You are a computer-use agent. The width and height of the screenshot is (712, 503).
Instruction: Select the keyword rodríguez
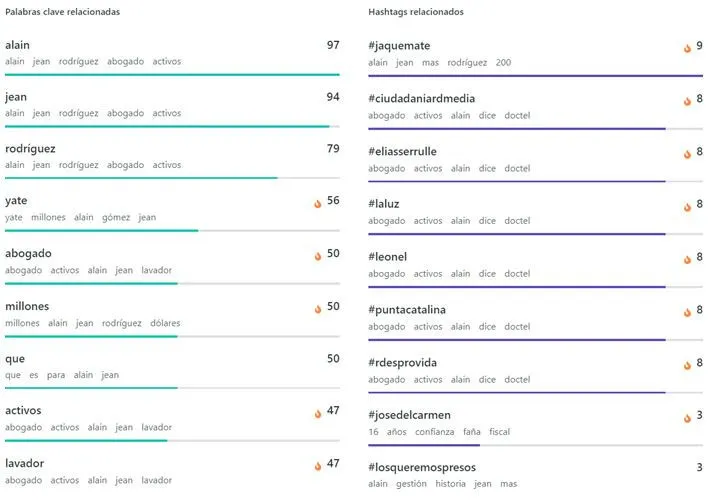tap(30, 149)
